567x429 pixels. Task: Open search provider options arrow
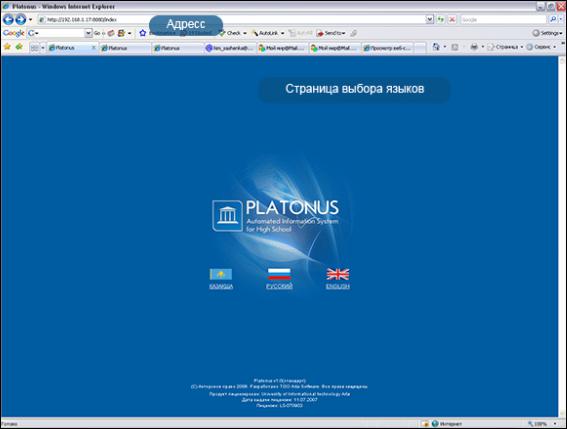click(561, 20)
